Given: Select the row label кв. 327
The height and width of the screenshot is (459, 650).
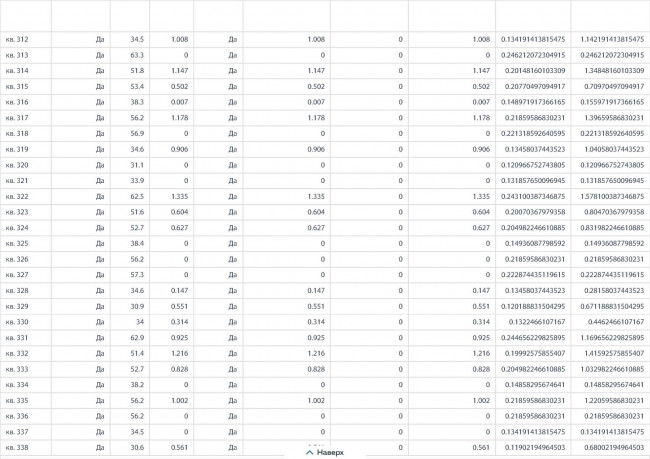Looking at the screenshot, I should [x=17, y=275].
